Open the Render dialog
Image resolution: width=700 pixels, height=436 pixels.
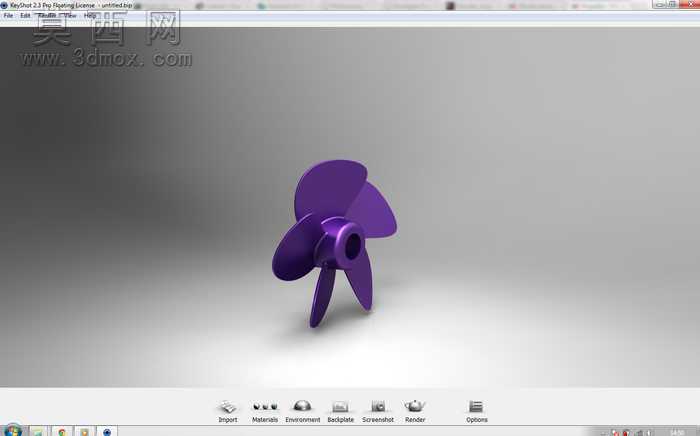pyautogui.click(x=415, y=411)
